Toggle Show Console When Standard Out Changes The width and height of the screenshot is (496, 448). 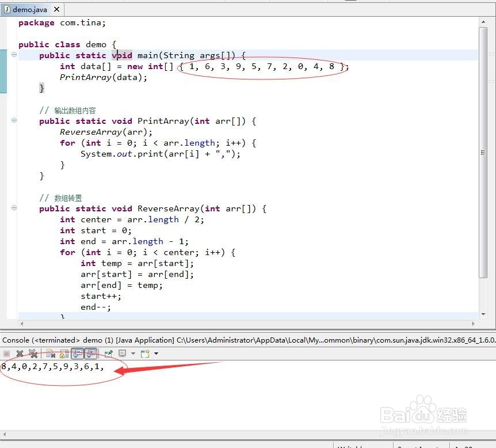pyautogui.click(x=77, y=354)
